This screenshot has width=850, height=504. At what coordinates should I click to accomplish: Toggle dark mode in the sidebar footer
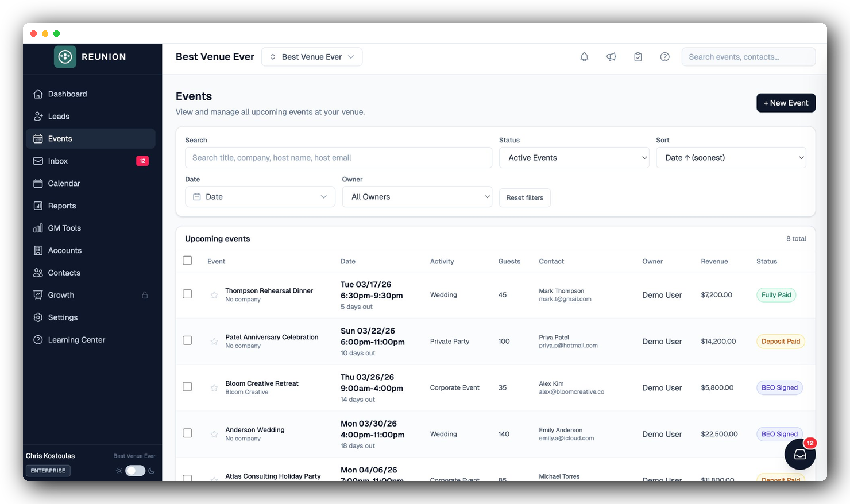tap(135, 470)
